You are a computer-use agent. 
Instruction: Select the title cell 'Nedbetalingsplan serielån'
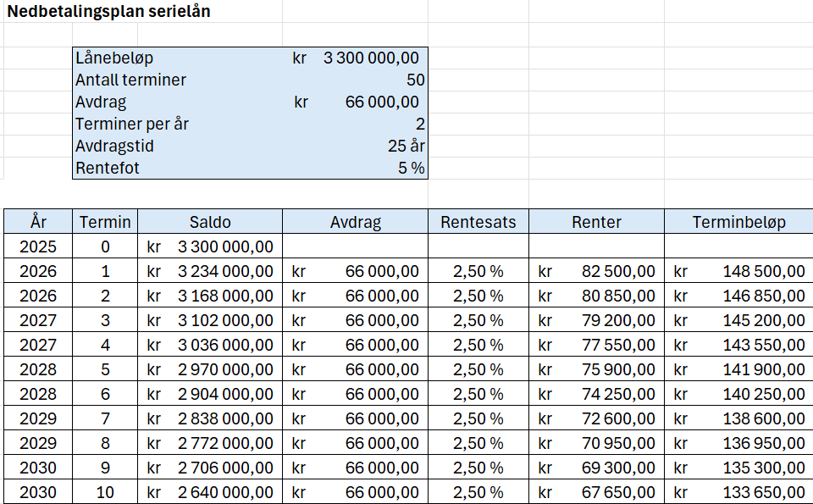point(109,11)
